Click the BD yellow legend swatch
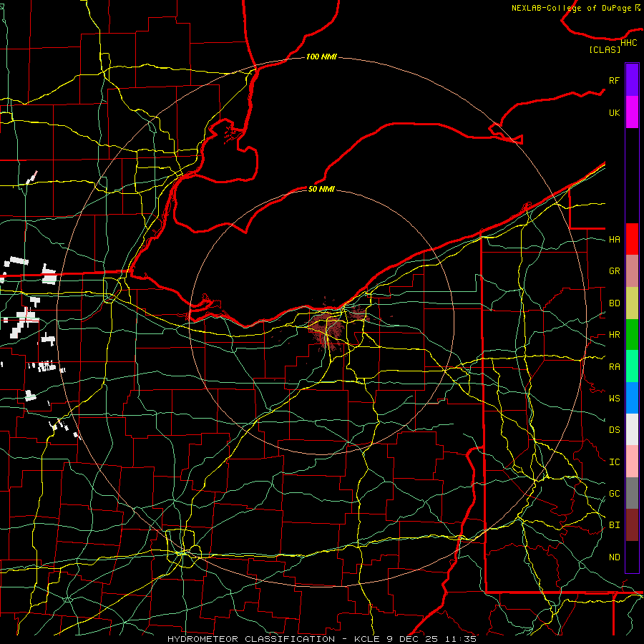This screenshot has height=644, width=644. 632,303
